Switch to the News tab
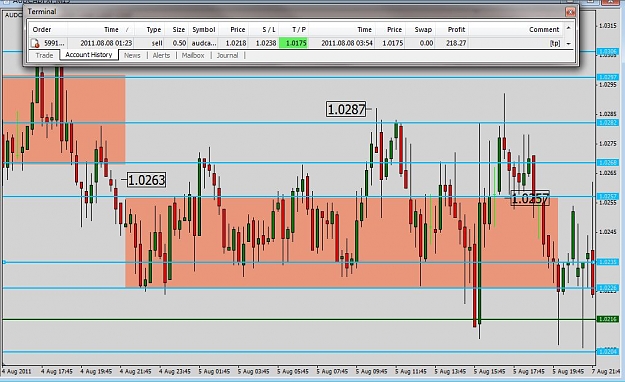Screen dimensions: 625x382 [x=132, y=55]
